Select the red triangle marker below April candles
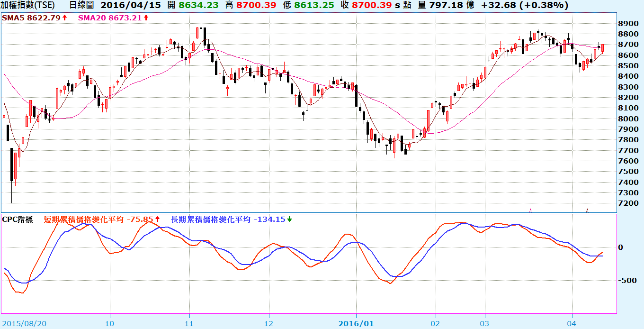The height and width of the screenshot is (329, 644). pyautogui.click(x=588, y=210)
